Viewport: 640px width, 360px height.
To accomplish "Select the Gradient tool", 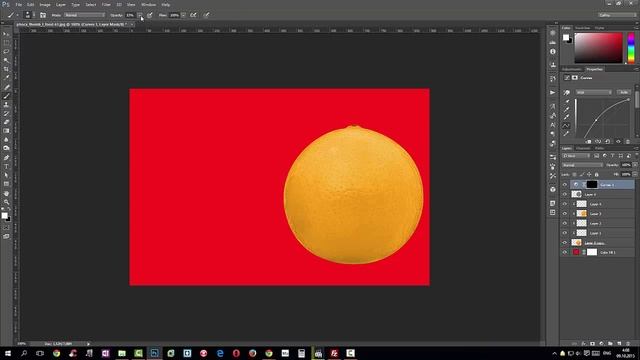I will pos(6,131).
